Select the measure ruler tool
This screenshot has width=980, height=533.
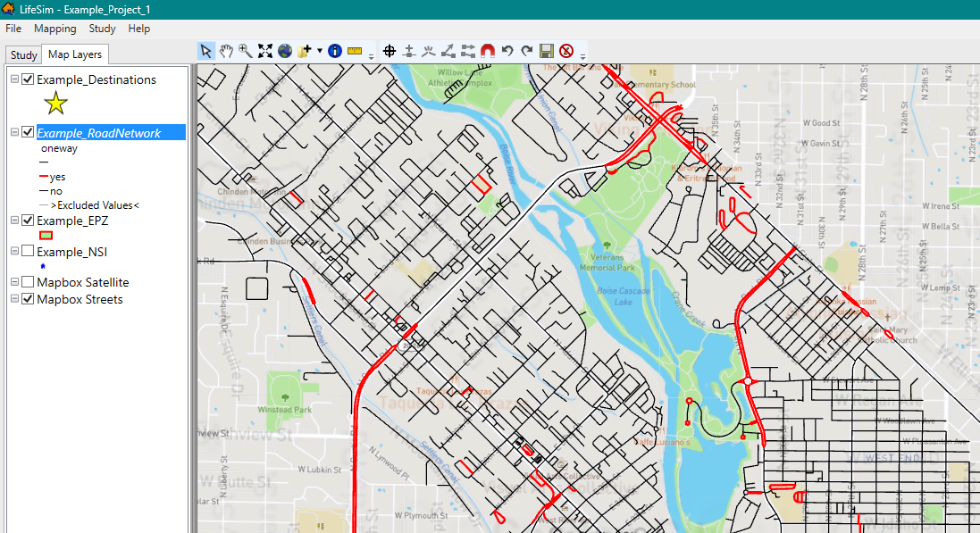(354, 51)
